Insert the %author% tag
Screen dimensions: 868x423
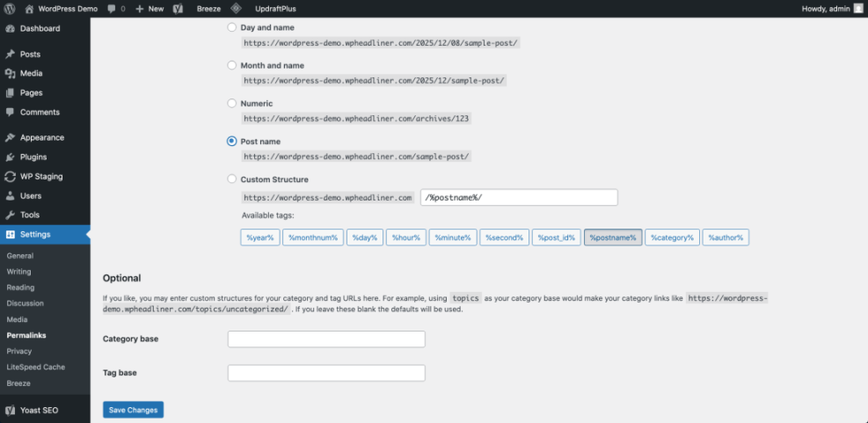726,237
